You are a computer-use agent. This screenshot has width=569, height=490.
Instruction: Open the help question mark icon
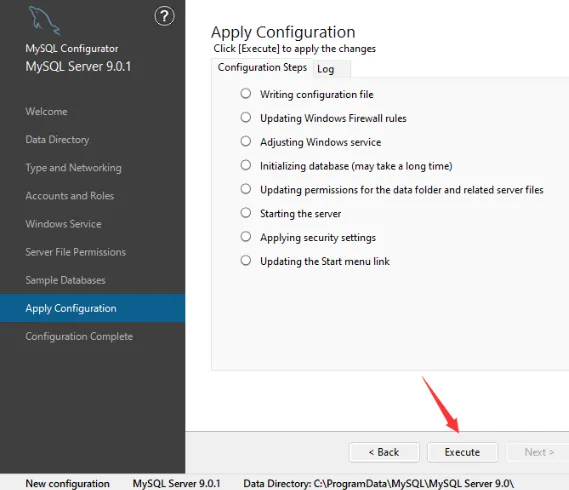164,16
